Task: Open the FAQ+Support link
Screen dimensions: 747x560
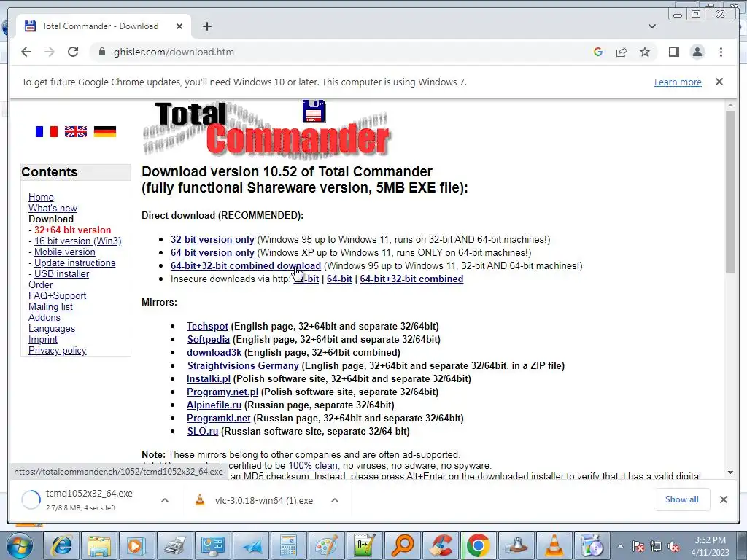Action: (x=57, y=296)
